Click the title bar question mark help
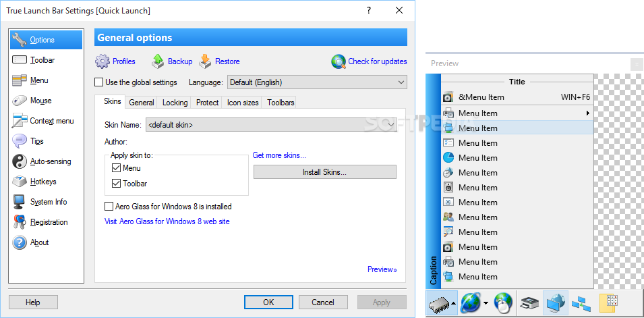The height and width of the screenshot is (318, 644). pos(369,11)
